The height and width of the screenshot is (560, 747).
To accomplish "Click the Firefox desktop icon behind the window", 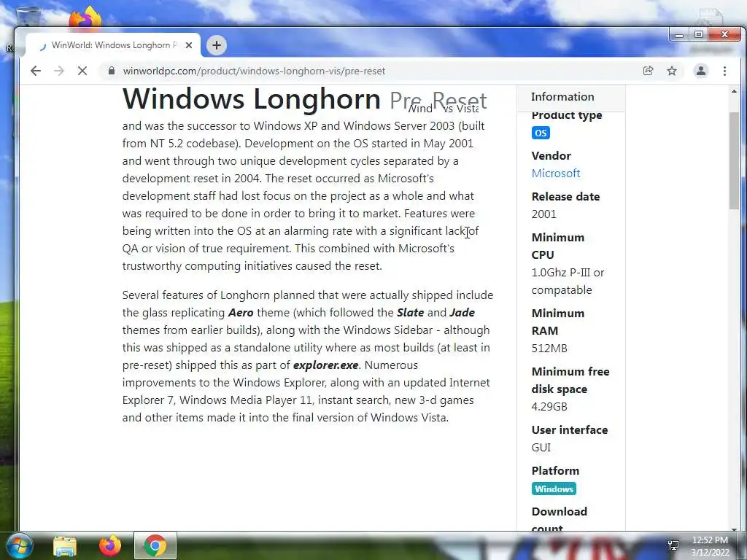I will (x=86, y=17).
